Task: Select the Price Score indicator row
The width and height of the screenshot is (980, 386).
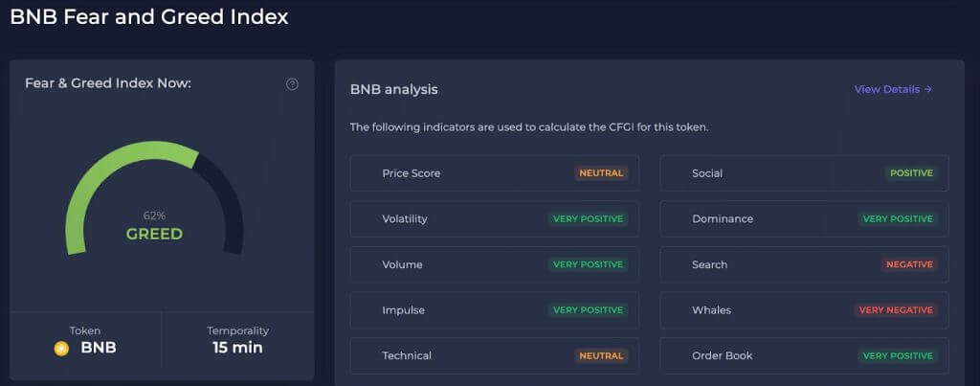Action: [x=495, y=173]
